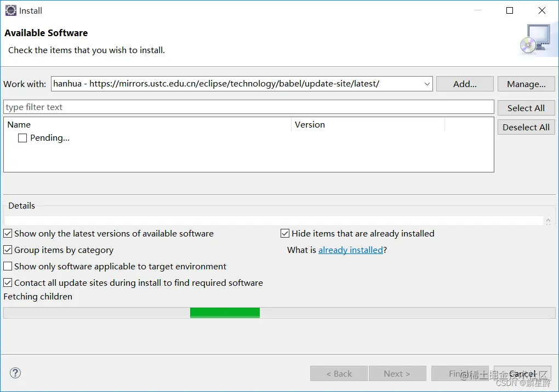Click the Back button
The width and height of the screenshot is (559, 392).
[x=339, y=373]
